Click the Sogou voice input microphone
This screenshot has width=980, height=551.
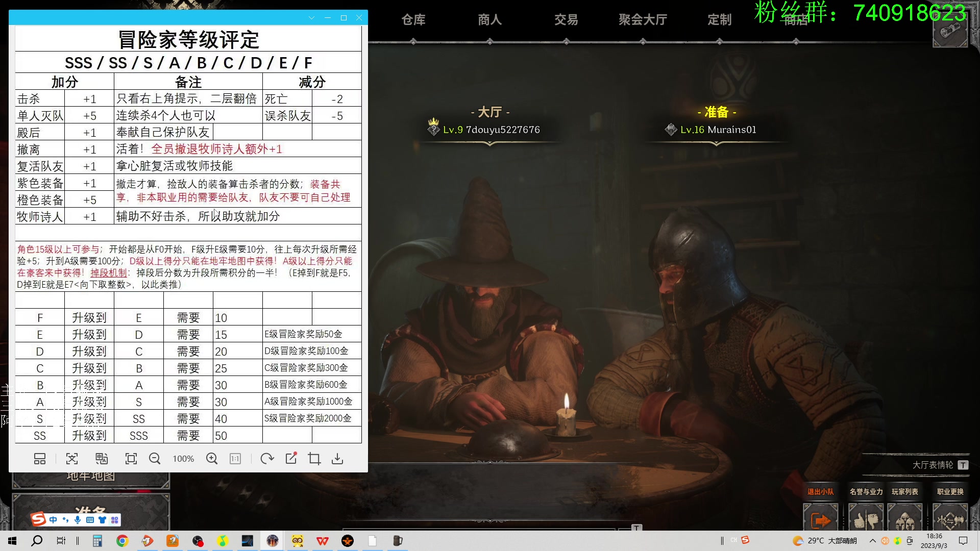tap(78, 520)
